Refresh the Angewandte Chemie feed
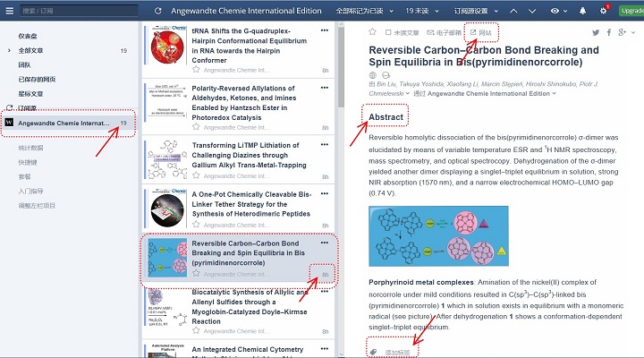 157,11
